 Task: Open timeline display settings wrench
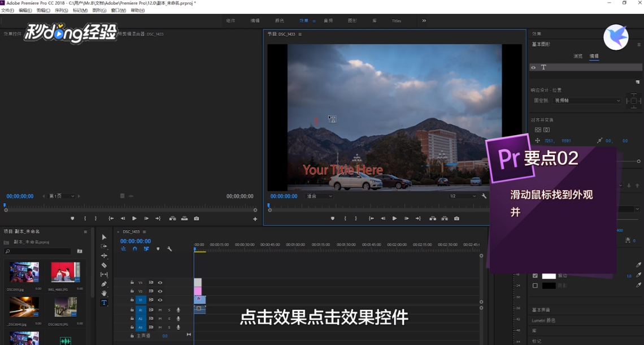pyautogui.click(x=169, y=249)
